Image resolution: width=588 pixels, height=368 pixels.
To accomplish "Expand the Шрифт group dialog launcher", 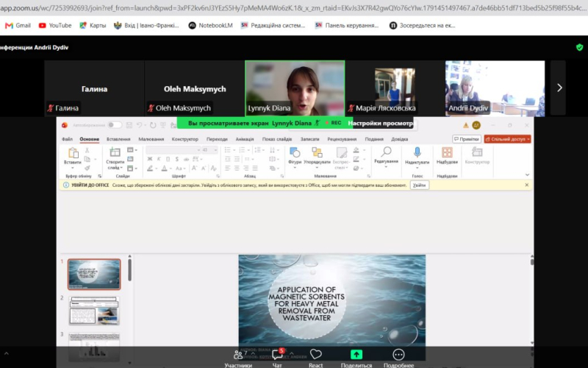I will click(x=218, y=176).
